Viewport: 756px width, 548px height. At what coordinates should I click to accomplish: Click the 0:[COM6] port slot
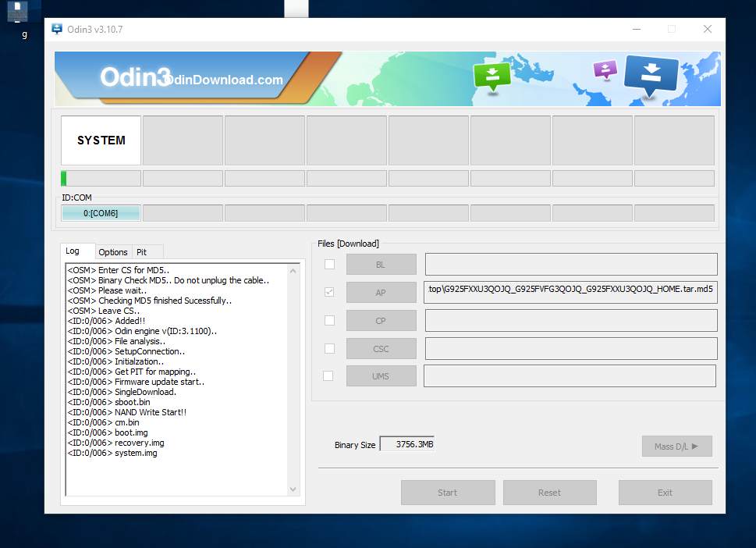pos(101,213)
